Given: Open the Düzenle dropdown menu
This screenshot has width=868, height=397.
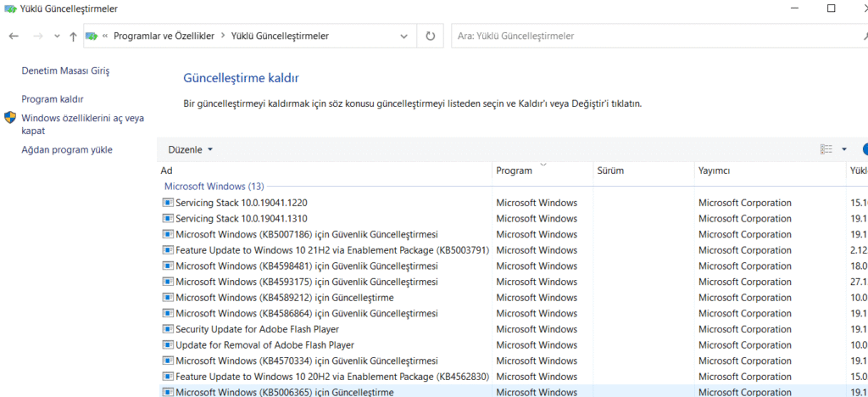Looking at the screenshot, I should [x=190, y=149].
